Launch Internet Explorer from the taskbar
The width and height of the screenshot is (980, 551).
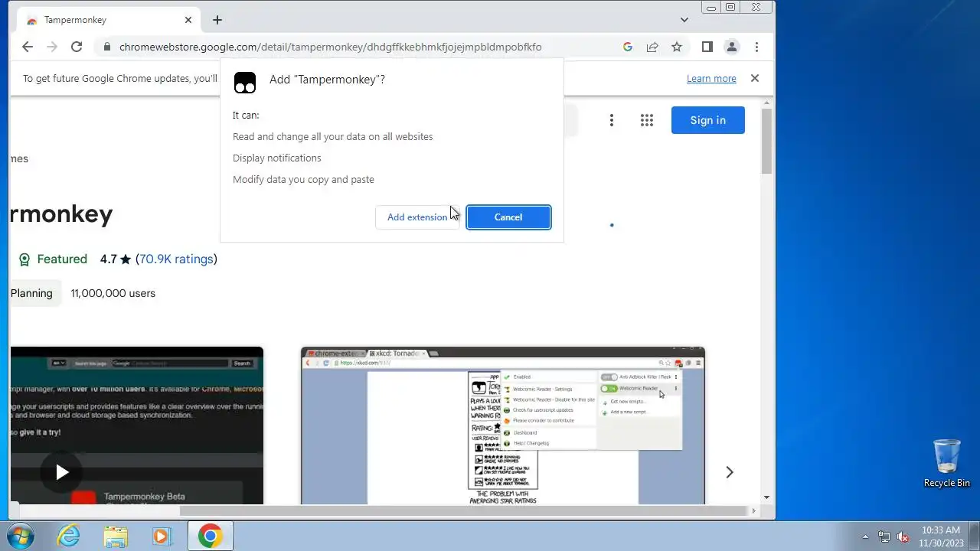pyautogui.click(x=69, y=536)
